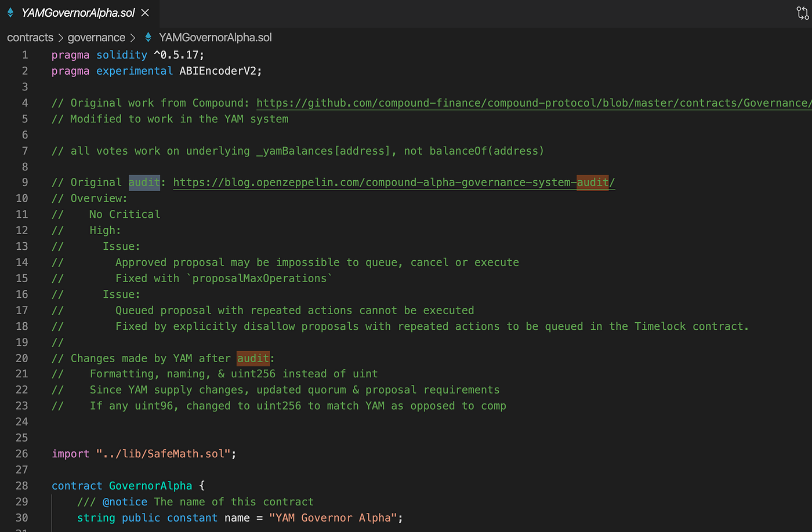Select the YAMGovernorAlpha.sol editor tab
This screenshot has height=532, width=812.
[x=79, y=13]
